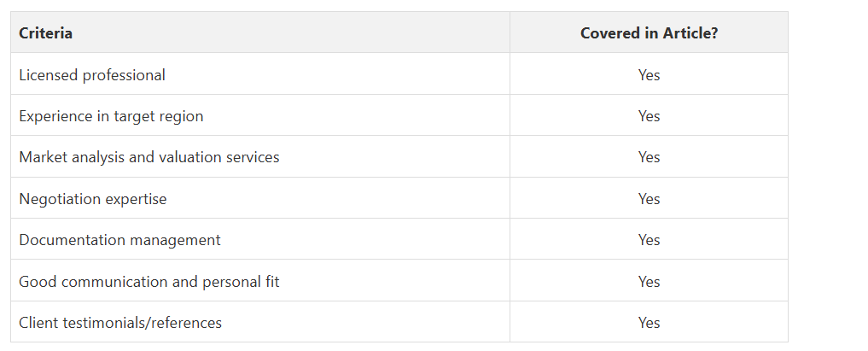Click the 'Covered in Article?' column header
This screenshot has width=868, height=351.
click(649, 33)
